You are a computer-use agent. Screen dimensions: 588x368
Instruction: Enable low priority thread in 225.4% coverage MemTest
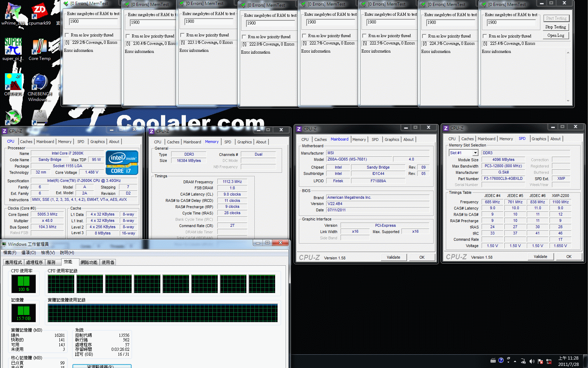485,36
